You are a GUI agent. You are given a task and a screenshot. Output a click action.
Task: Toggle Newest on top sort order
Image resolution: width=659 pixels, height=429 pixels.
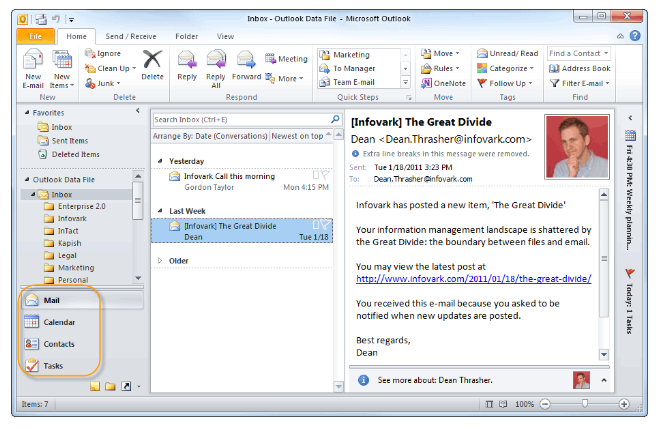tap(301, 136)
